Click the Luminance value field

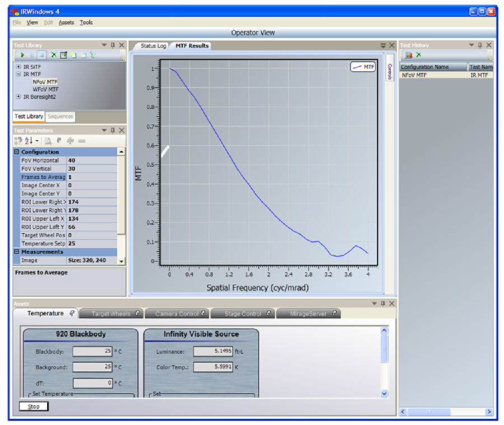pos(213,351)
